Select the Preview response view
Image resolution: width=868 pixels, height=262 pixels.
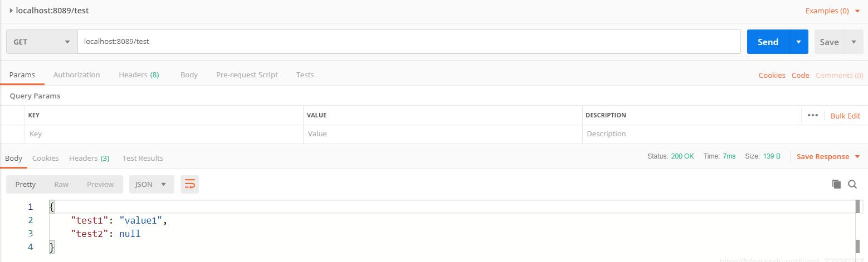100,184
